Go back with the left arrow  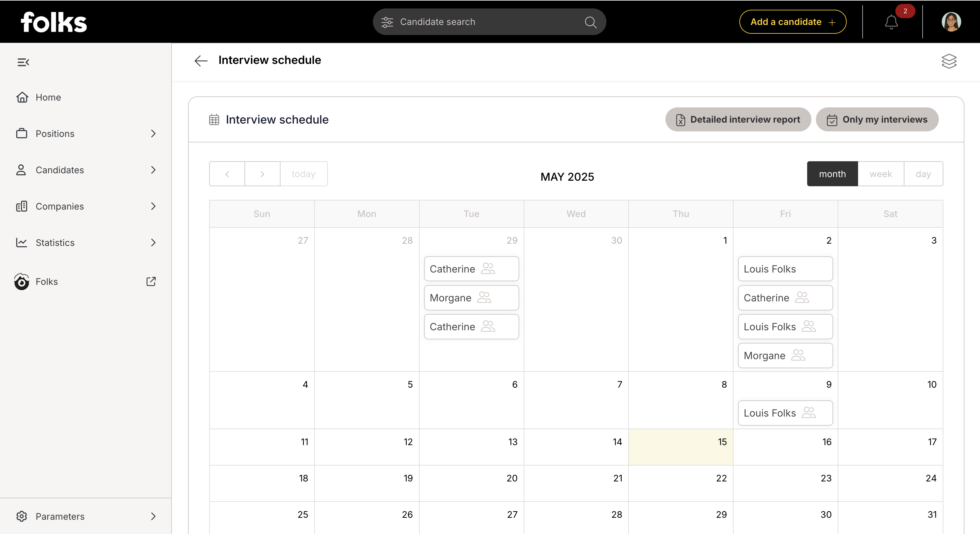point(201,60)
